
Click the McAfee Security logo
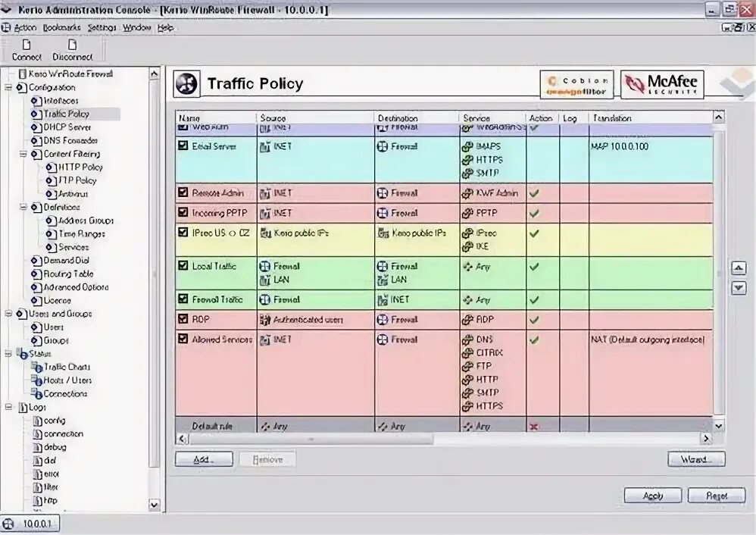point(662,84)
